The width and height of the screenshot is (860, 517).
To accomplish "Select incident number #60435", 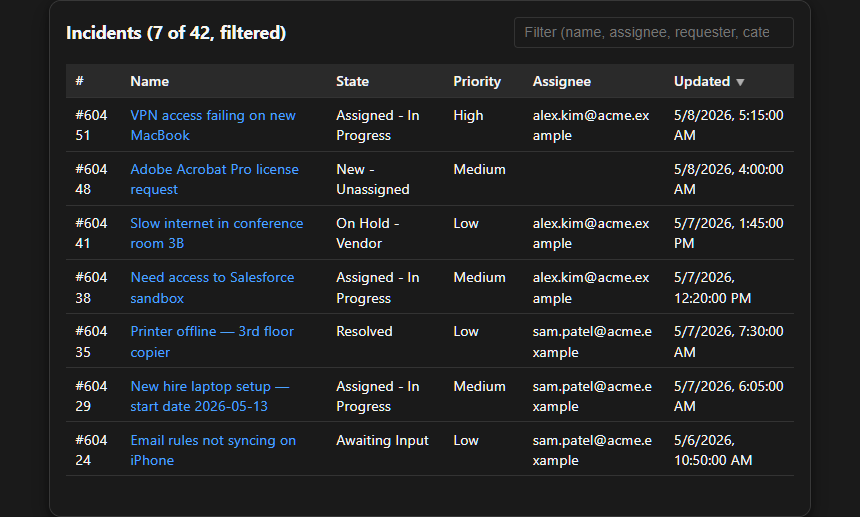I will tap(91, 342).
